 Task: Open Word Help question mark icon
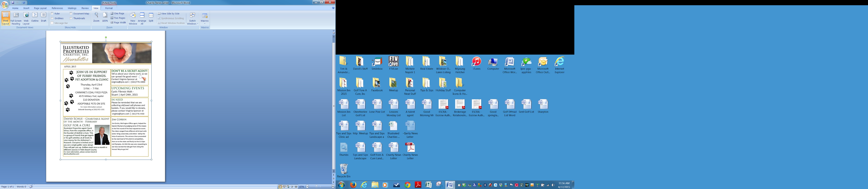(x=333, y=8)
